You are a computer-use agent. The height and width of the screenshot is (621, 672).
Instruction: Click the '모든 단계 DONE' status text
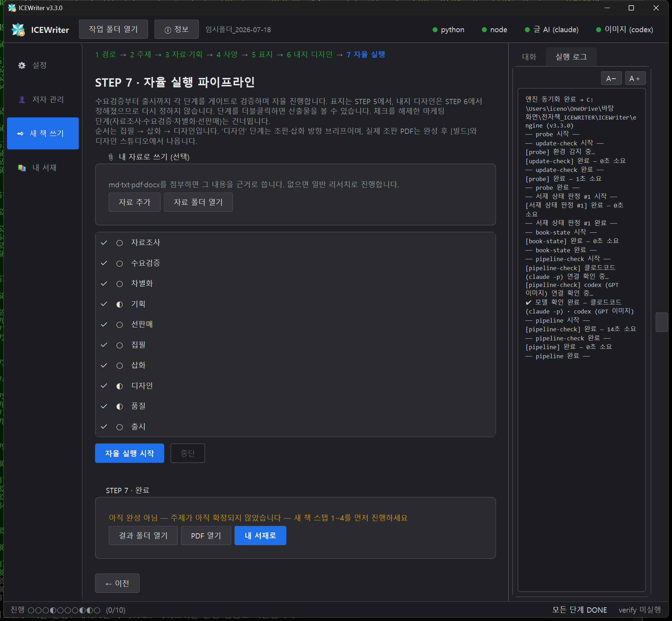coord(579,610)
